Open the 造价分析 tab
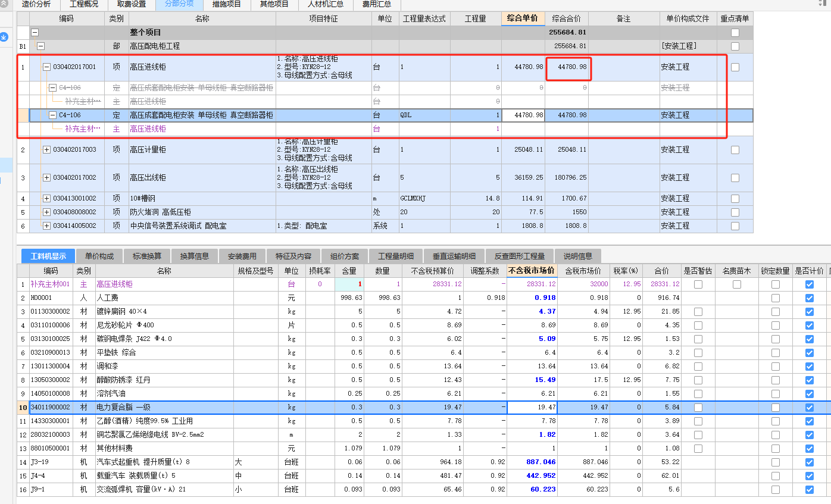This screenshot has width=831, height=504. click(36, 4)
